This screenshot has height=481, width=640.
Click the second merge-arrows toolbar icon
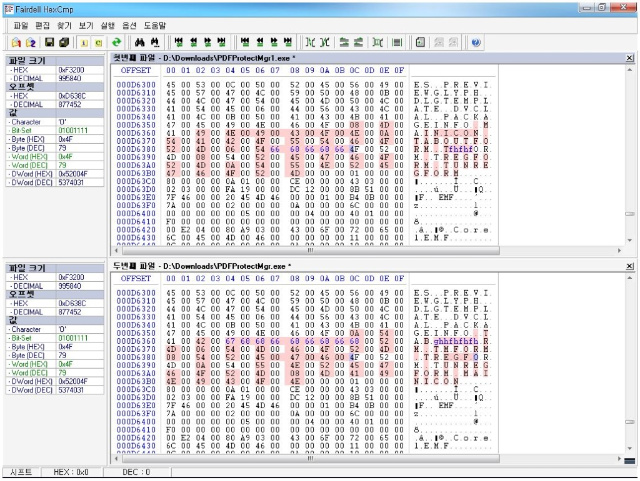tap(325, 42)
